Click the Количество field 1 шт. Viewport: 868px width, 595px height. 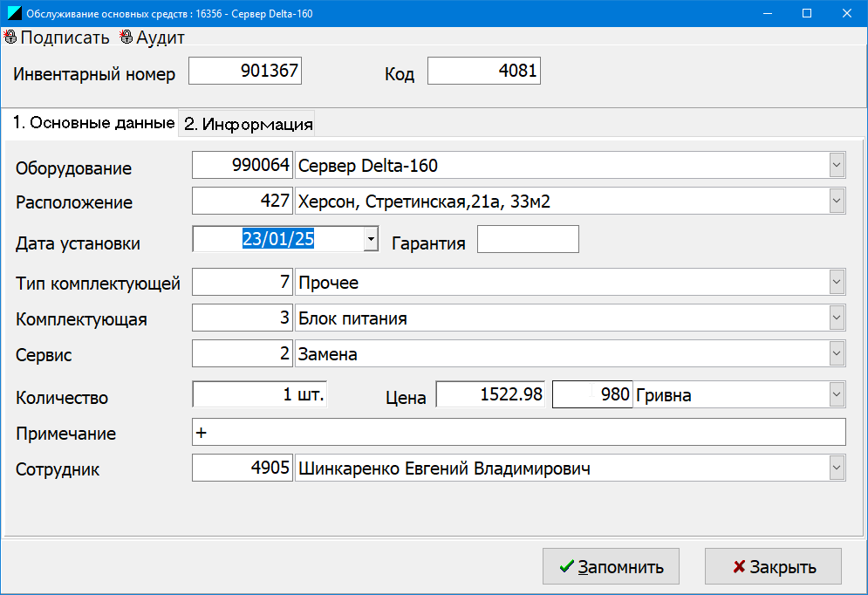pos(260,394)
